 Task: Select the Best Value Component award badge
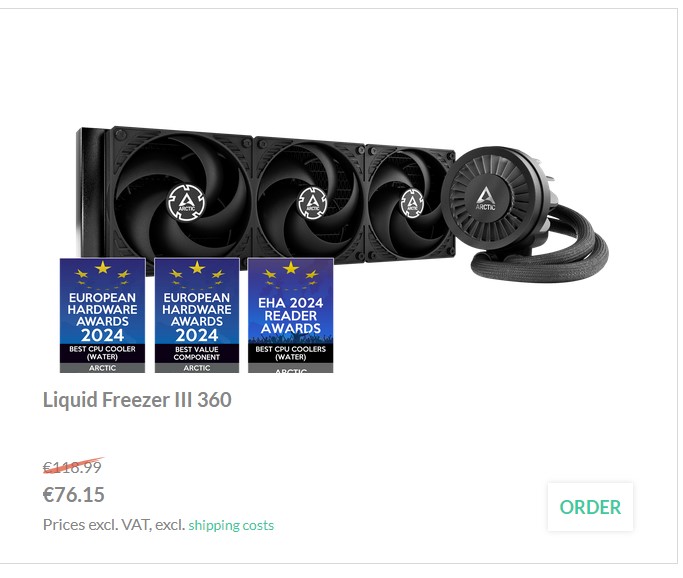click(x=197, y=315)
